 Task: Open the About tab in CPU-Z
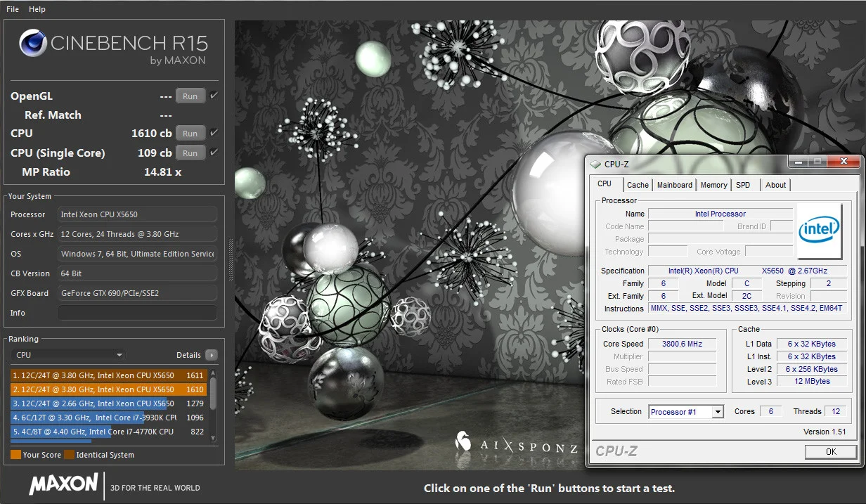click(x=776, y=185)
